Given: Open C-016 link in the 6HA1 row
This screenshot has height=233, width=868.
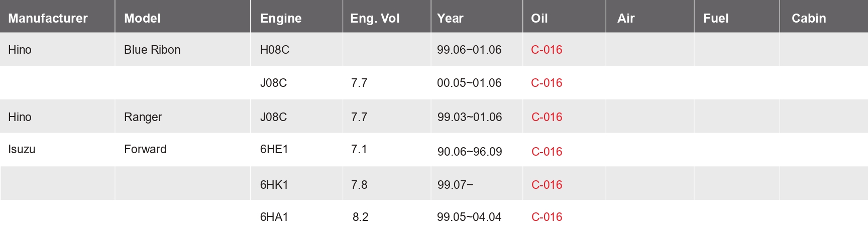Looking at the screenshot, I should pos(547,217).
